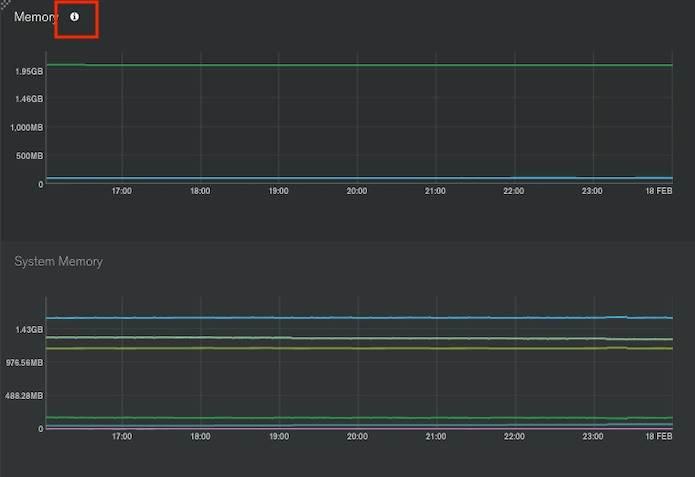Viewport: 695px width, 477px height.
Task: Click the 18 FEB label in System Memory chart
Action: pyautogui.click(x=659, y=436)
